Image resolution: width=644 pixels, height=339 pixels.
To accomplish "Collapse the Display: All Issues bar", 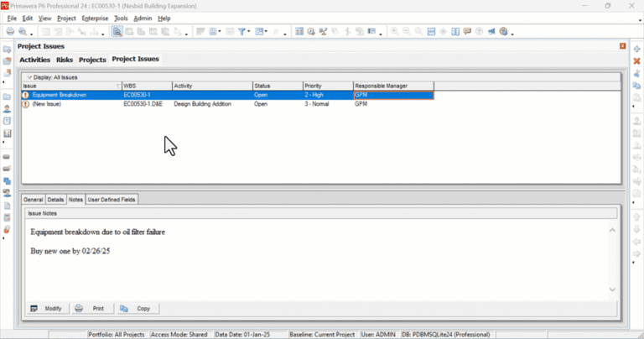I will 29,77.
